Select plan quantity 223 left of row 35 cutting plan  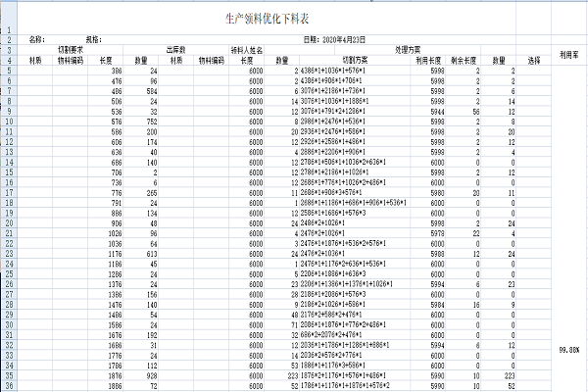pos(292,376)
